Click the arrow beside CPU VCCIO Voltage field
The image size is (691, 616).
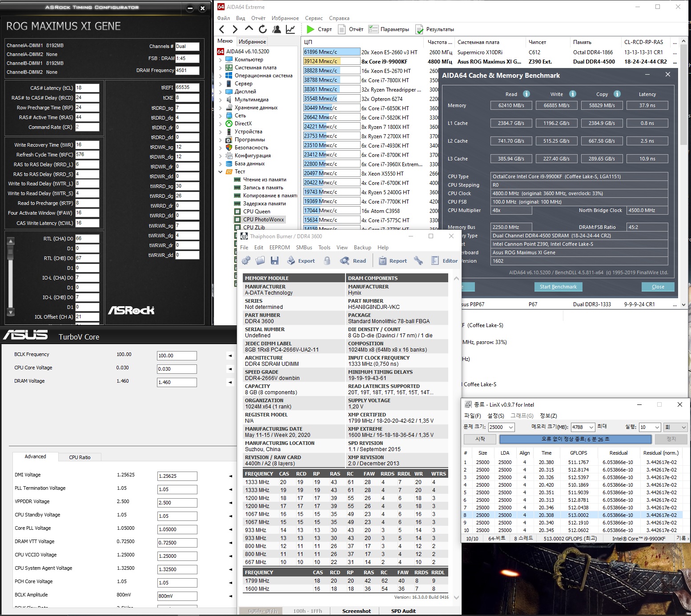click(x=230, y=556)
